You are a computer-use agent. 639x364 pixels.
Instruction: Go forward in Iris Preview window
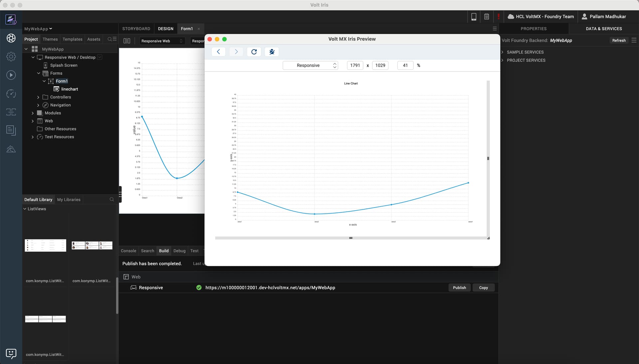236,52
